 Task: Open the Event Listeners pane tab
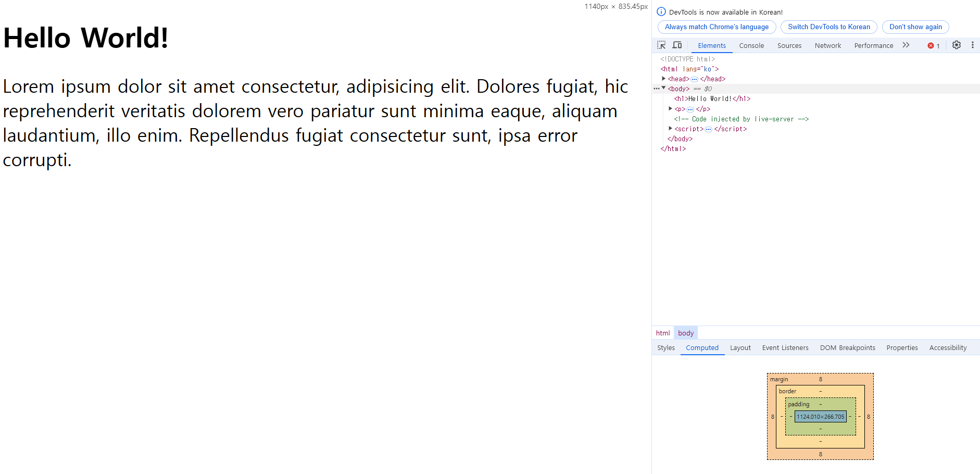(785, 348)
